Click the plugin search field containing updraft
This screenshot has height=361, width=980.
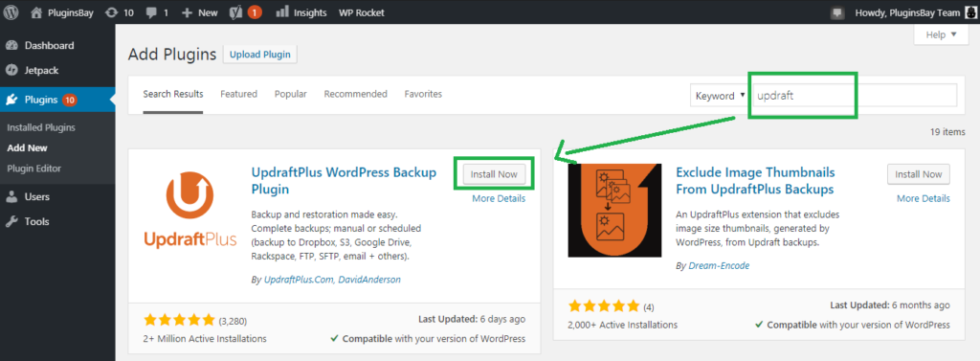click(855, 96)
